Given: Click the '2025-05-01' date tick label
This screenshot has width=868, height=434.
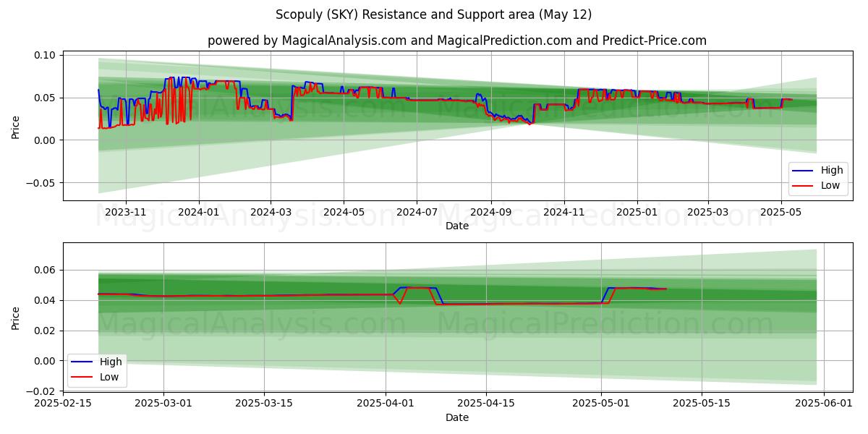Looking at the screenshot, I should [601, 404].
